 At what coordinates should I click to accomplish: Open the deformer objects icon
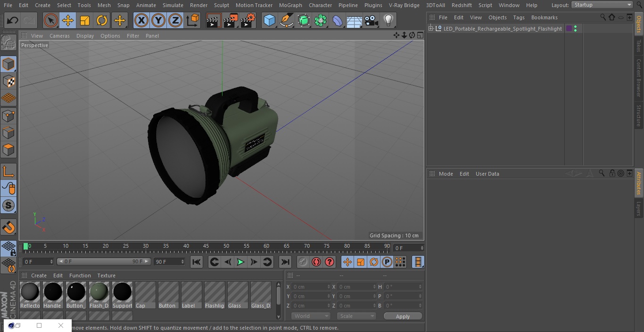click(x=338, y=20)
